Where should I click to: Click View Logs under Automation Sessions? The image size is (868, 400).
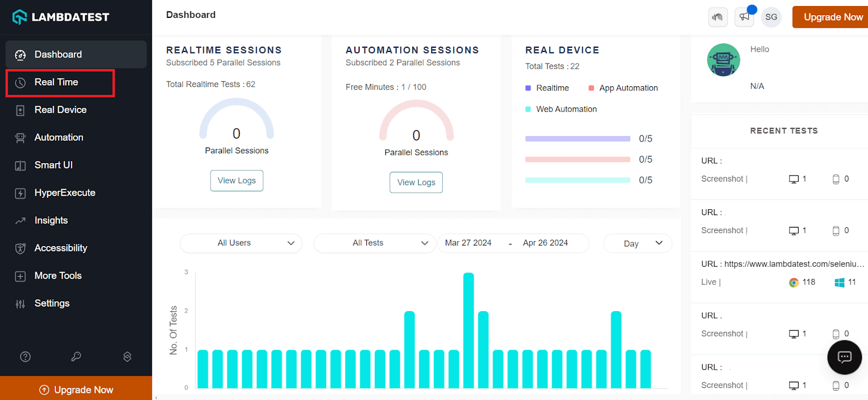pos(416,182)
